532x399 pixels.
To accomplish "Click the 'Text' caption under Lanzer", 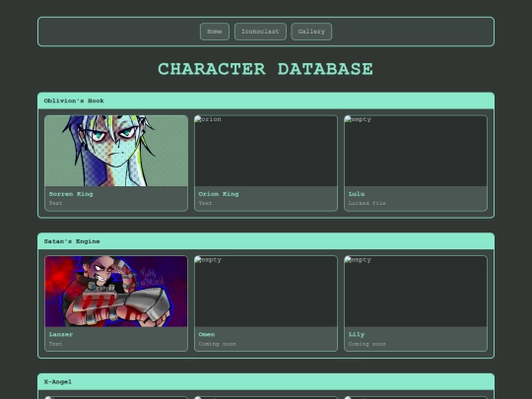I will [55, 344].
